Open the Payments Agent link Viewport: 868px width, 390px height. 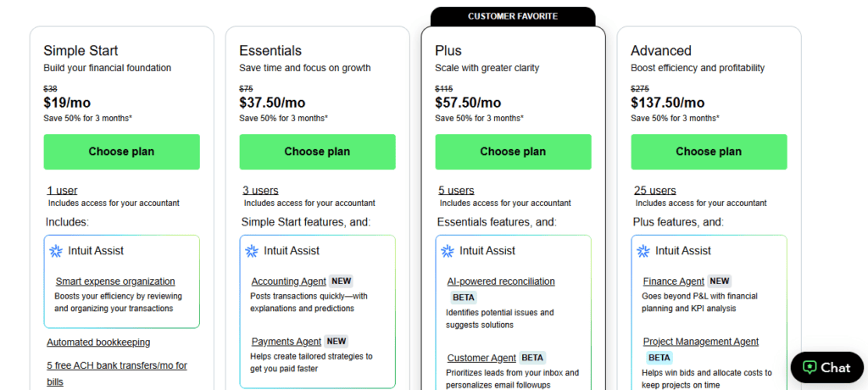(x=287, y=342)
